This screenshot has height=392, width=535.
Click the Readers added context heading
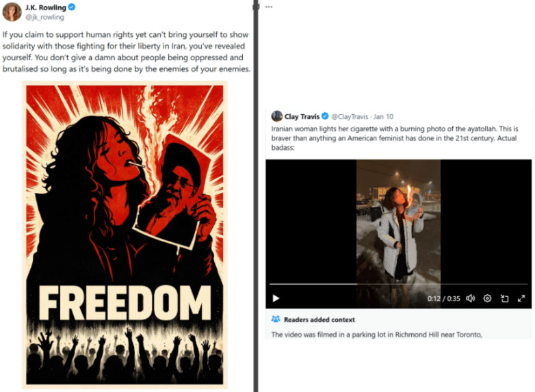[x=319, y=319]
